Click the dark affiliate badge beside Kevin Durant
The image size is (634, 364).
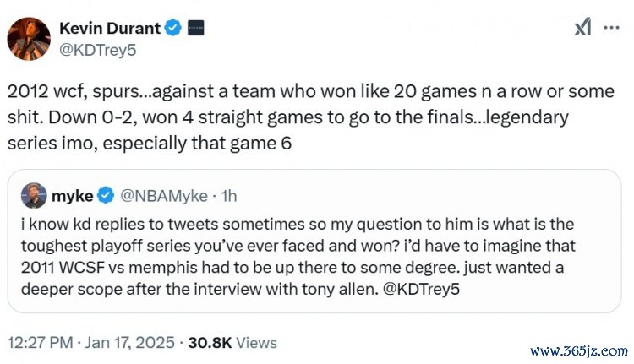coord(195,29)
